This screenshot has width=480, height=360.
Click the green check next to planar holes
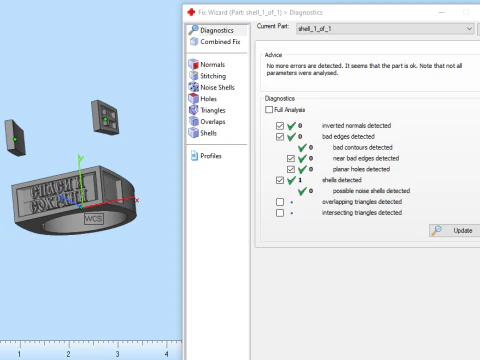coord(302,169)
